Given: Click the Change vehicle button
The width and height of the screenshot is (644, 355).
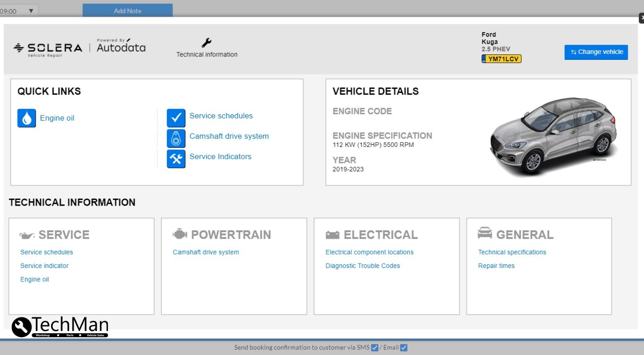Looking at the screenshot, I should coord(596,52).
